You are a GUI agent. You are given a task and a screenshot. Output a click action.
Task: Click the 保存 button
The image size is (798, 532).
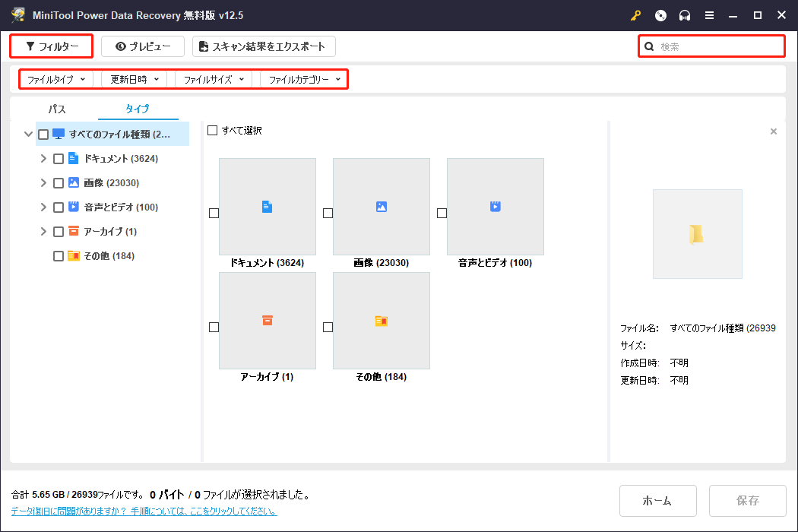(748, 501)
